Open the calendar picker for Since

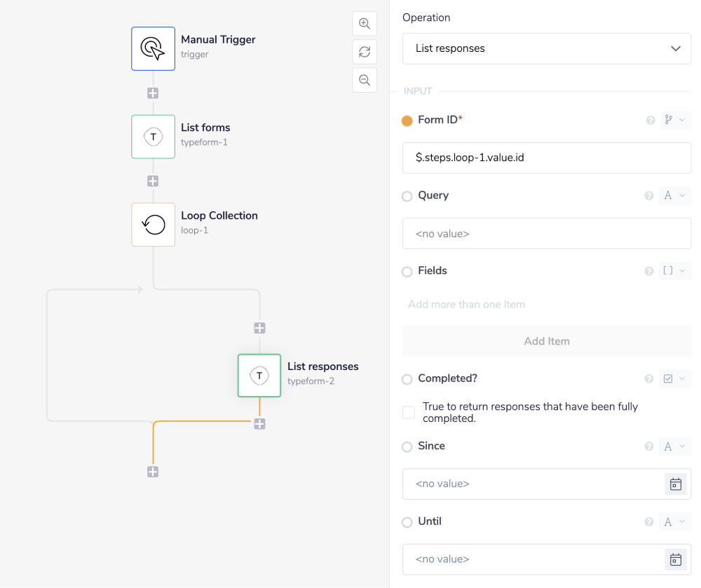pyautogui.click(x=675, y=484)
